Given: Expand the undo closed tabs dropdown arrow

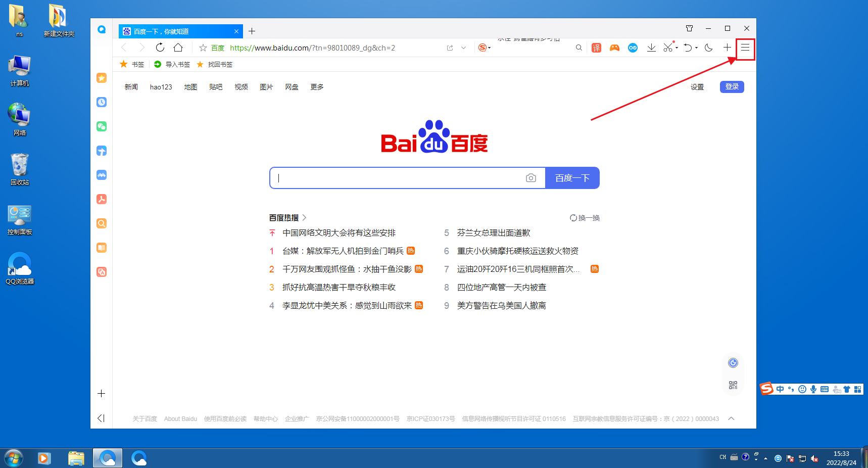Looking at the screenshot, I should click(696, 48).
